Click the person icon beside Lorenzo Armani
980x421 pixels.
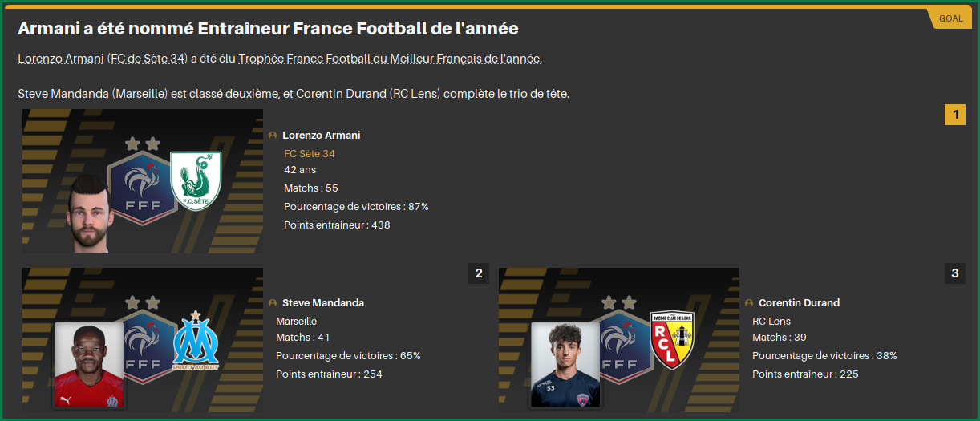click(273, 136)
